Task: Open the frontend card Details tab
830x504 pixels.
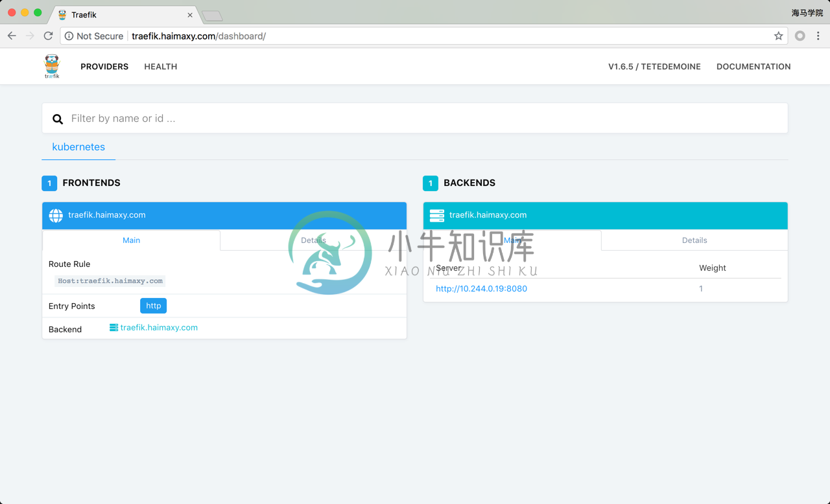Action: [313, 240]
